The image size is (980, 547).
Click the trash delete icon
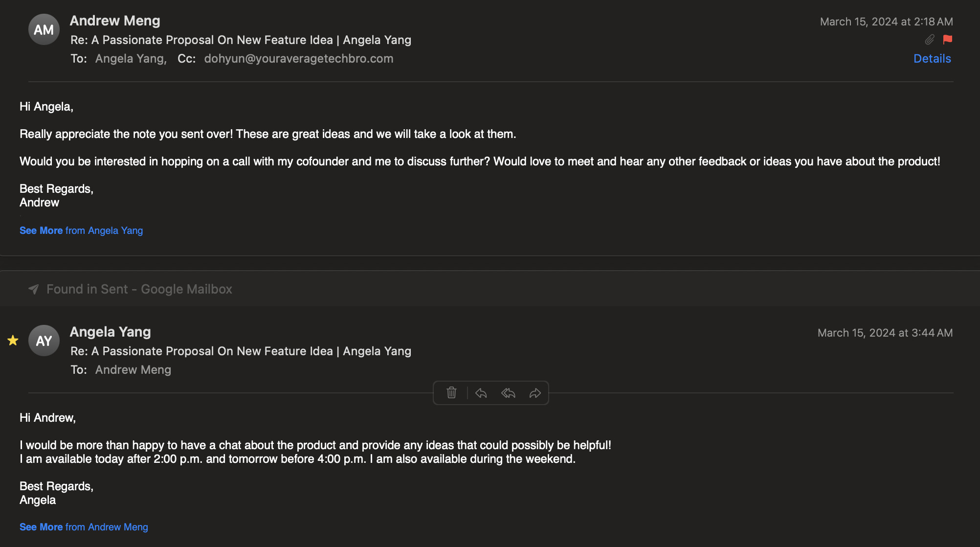pos(451,393)
